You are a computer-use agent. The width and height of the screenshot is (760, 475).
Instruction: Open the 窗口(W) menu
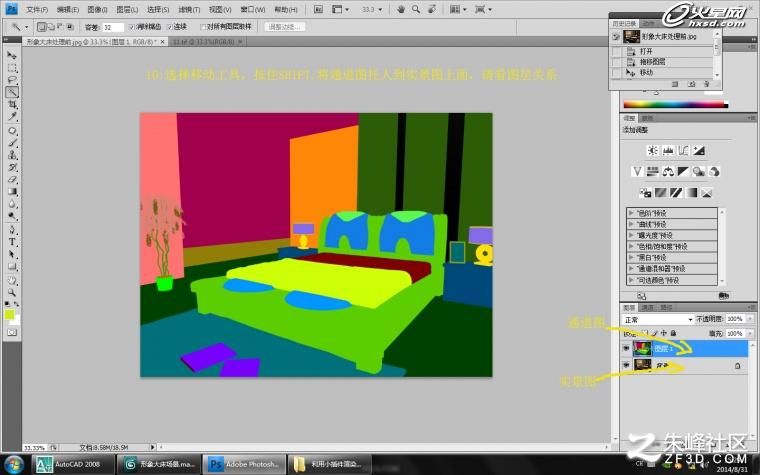(253, 10)
